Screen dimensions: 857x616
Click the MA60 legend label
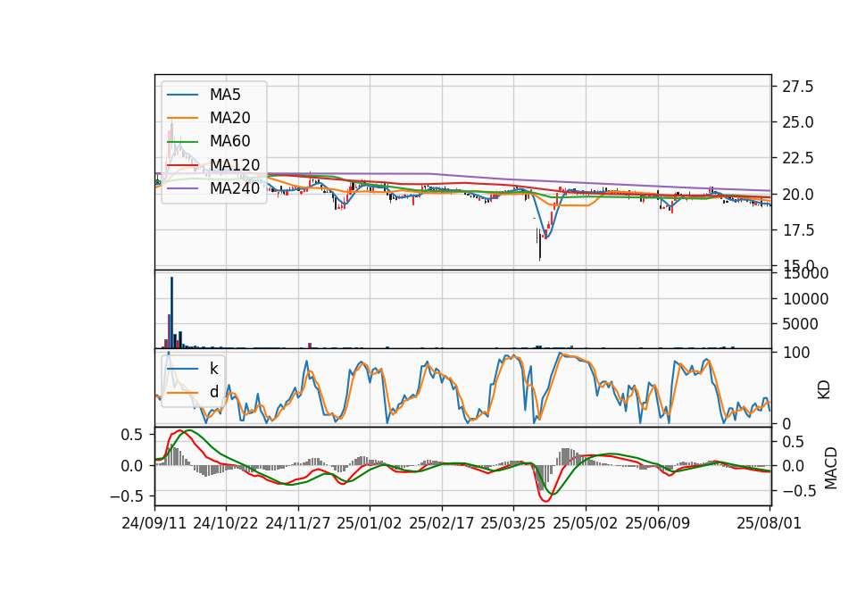(x=229, y=141)
